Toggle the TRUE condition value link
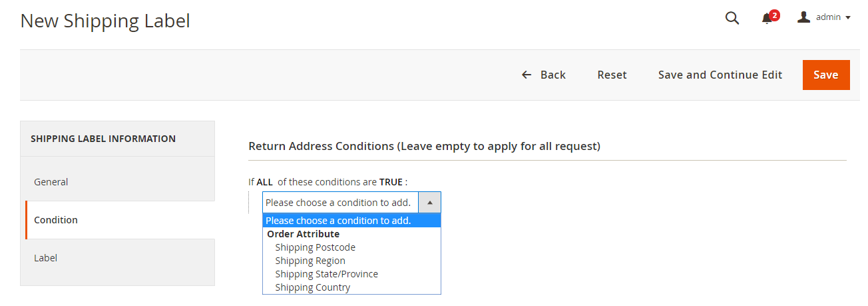 (x=391, y=182)
